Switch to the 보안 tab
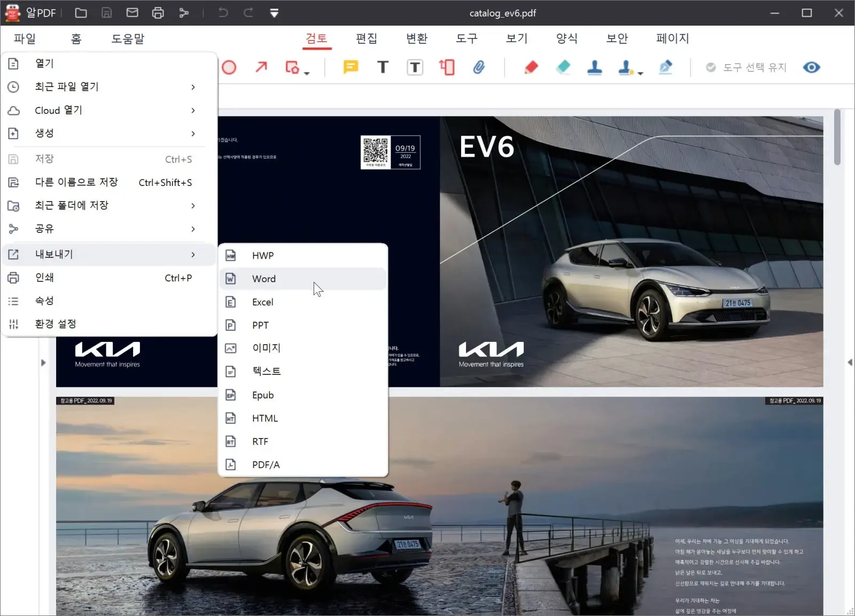The image size is (855, 616). [617, 38]
